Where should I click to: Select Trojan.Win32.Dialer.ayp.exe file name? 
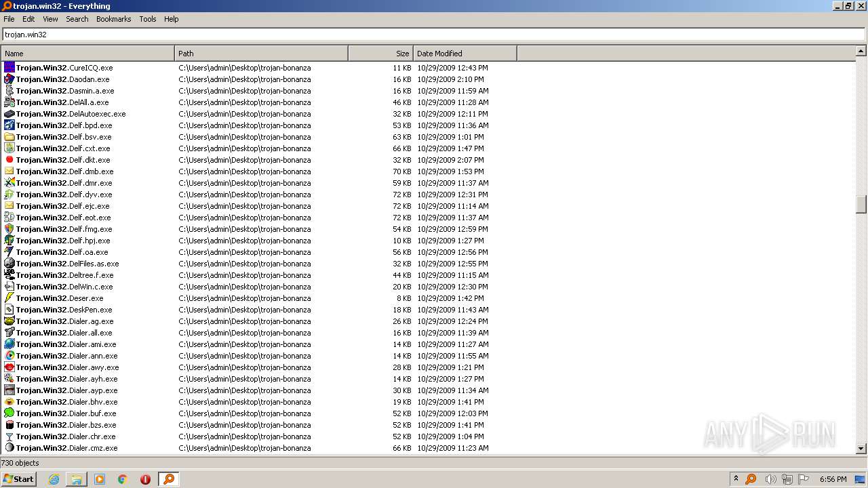66,390
